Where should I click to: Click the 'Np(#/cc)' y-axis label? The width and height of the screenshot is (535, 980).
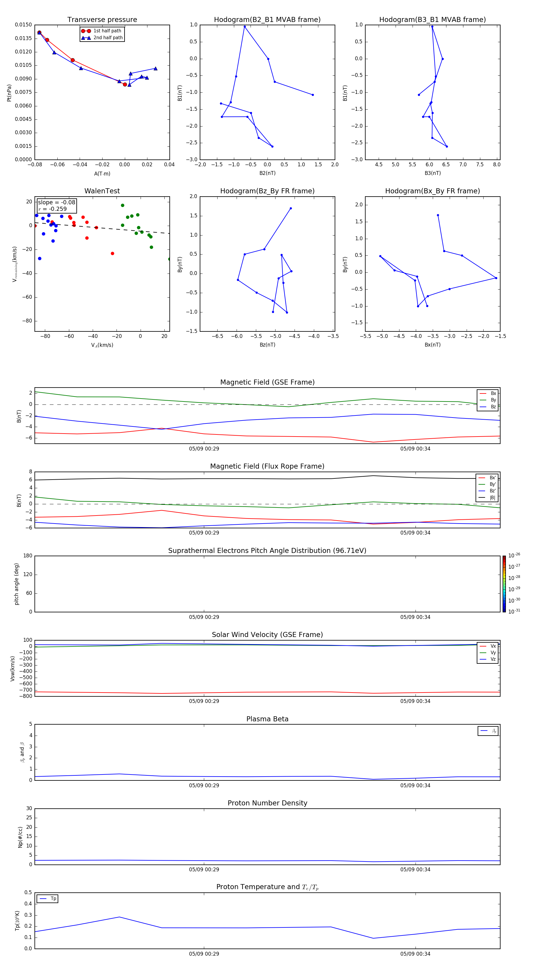click(20, 837)
